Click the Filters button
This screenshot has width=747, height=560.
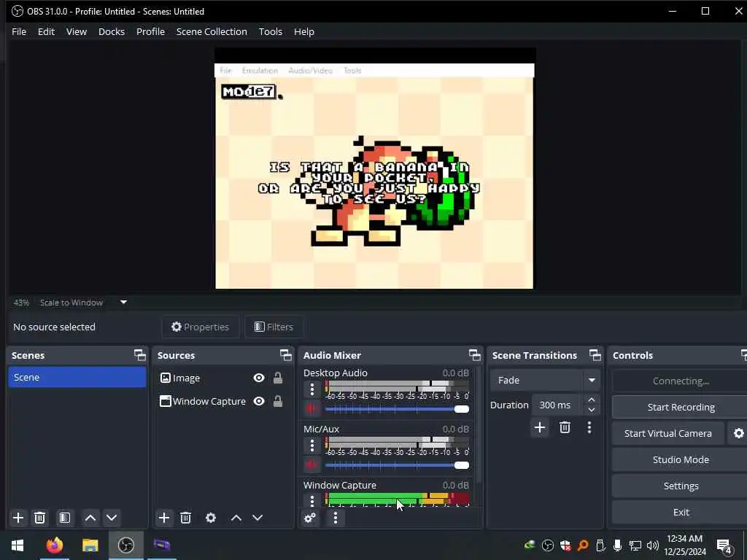(x=274, y=327)
